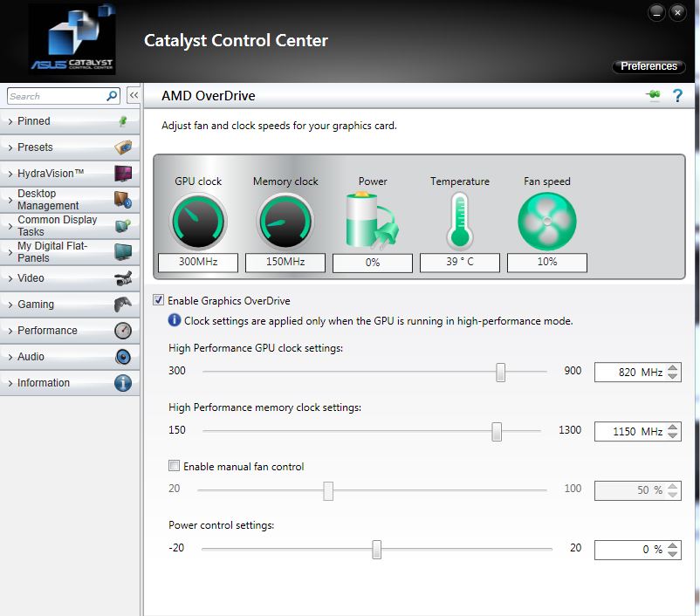Click the Audio speaker icon
The image size is (700, 616).
123,357
